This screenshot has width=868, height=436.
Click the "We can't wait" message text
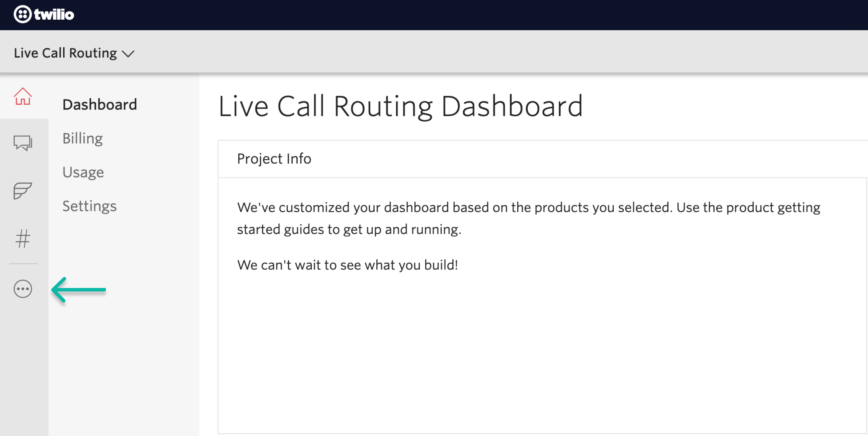coord(347,265)
